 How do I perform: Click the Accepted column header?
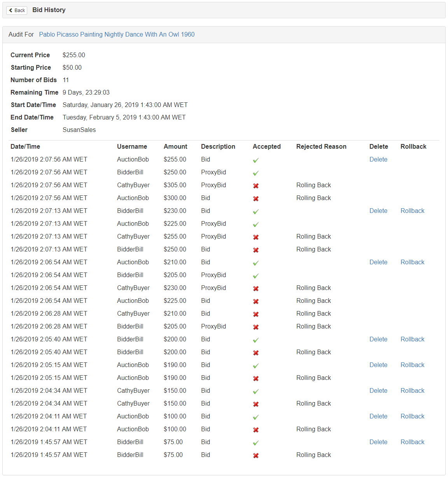[x=267, y=146]
